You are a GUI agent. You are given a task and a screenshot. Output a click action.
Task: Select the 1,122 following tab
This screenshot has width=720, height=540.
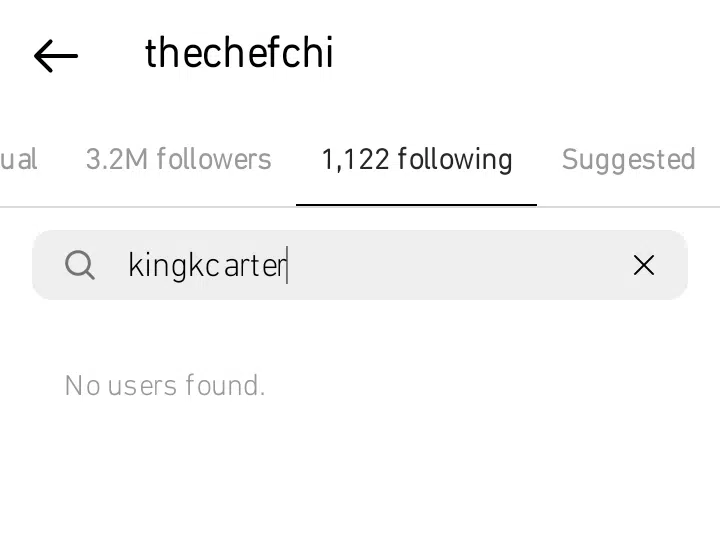tap(416, 160)
